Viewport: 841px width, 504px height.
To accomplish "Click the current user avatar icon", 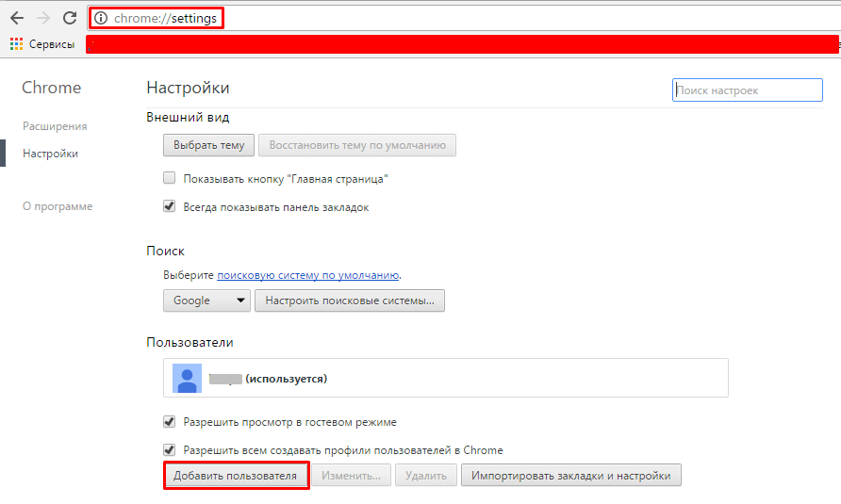I will (x=187, y=378).
